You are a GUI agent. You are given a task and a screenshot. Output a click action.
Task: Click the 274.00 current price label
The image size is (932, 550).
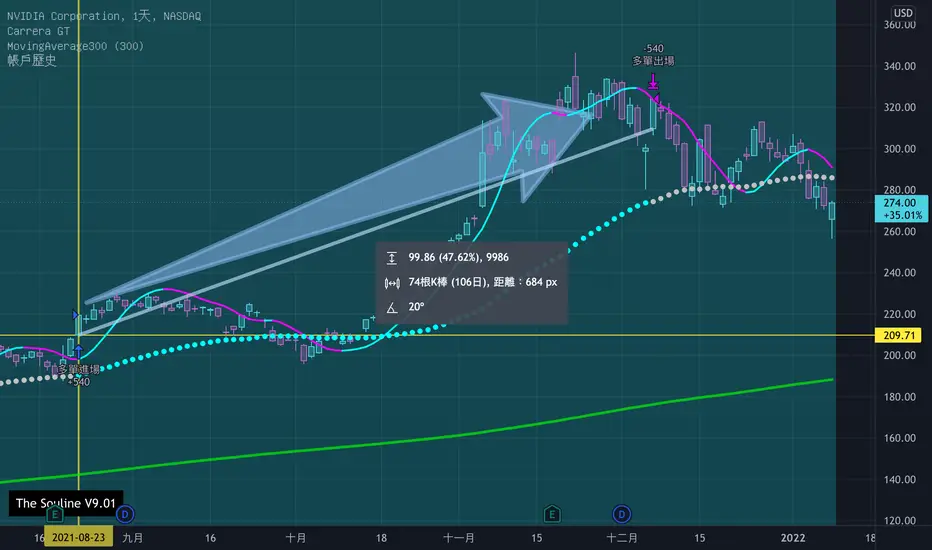[901, 209]
